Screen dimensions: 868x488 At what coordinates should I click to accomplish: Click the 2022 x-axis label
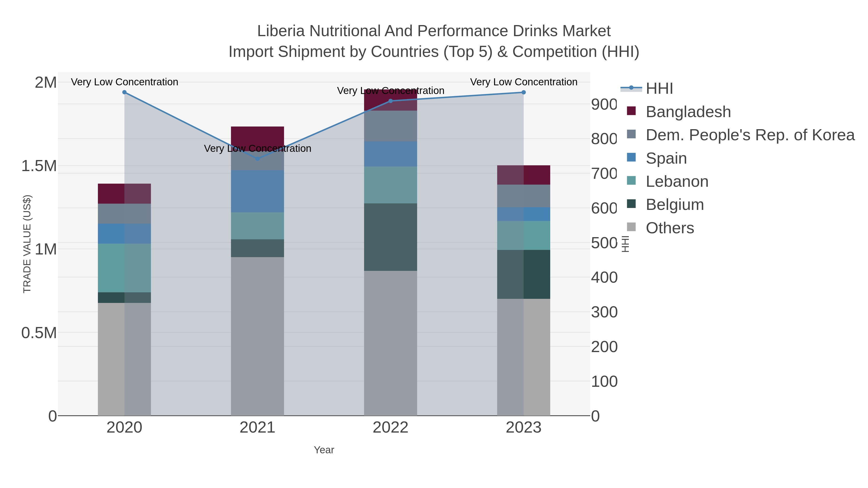391,428
